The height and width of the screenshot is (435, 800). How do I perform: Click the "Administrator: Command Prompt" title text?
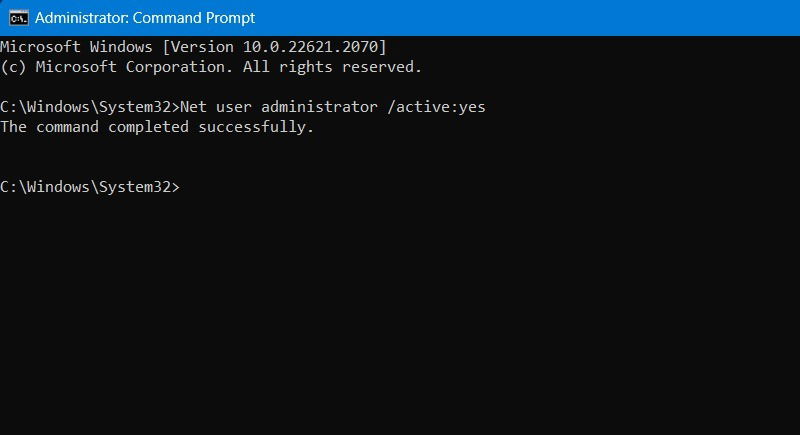144,18
